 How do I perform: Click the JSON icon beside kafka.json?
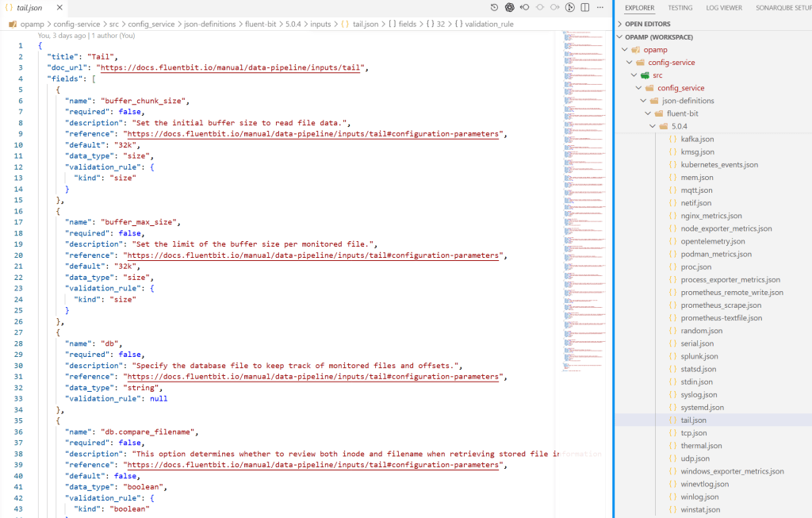672,139
